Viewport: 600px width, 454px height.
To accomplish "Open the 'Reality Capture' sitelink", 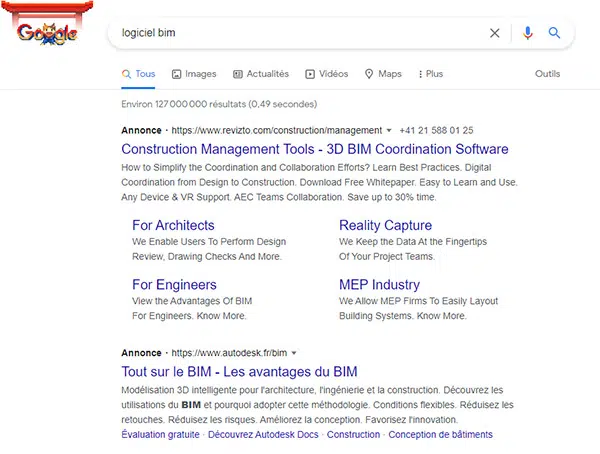I will pos(385,225).
